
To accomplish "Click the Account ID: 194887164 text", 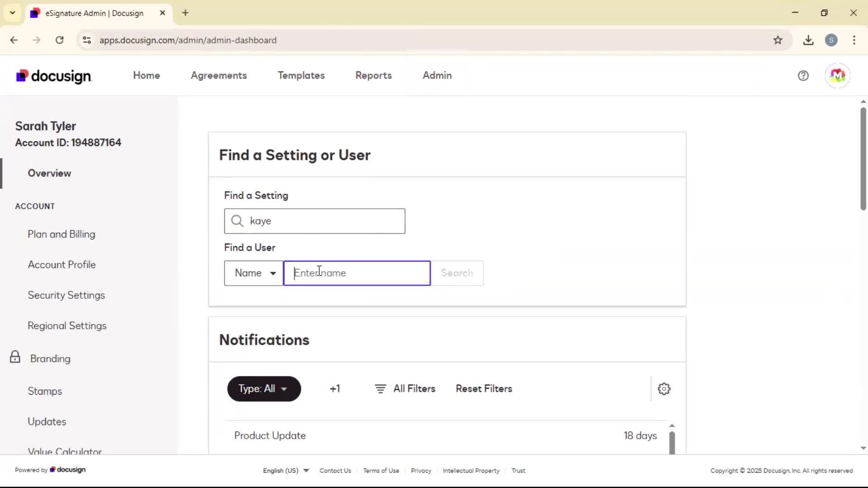I will 68,143.
